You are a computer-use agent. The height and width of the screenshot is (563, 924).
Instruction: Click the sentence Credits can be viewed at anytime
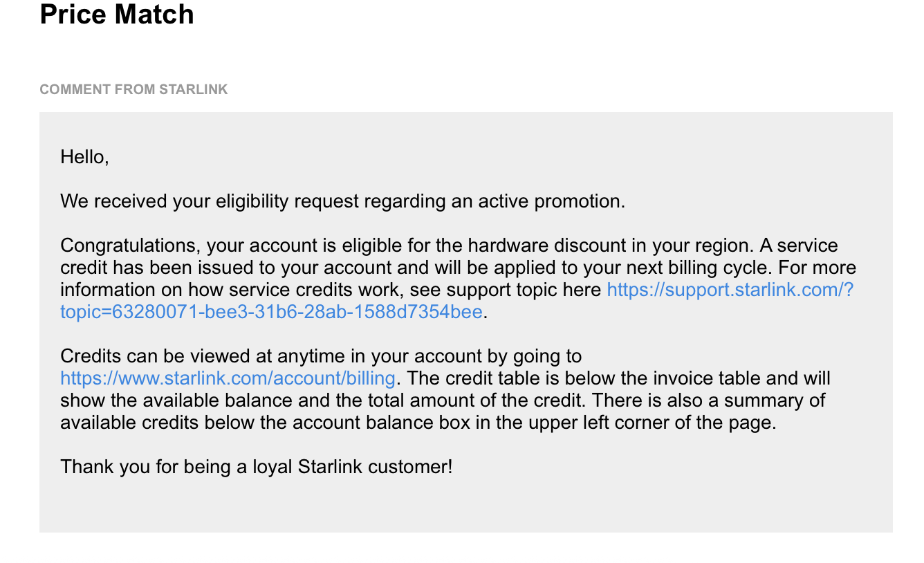(321, 356)
